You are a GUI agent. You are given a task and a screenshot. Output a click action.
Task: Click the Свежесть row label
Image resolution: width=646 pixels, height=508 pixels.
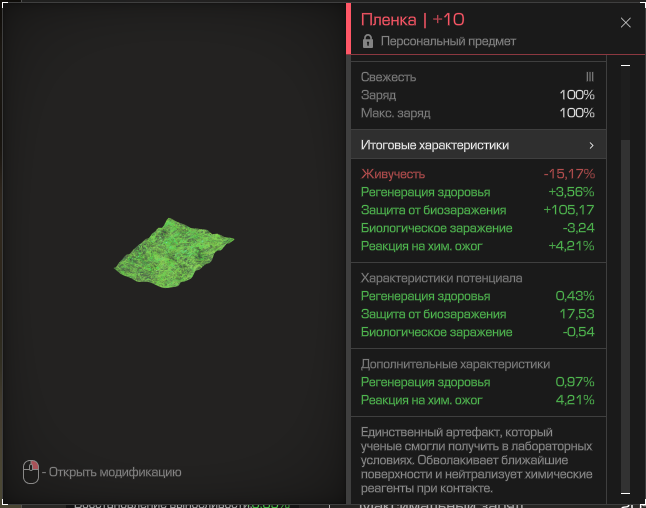tap(389, 77)
